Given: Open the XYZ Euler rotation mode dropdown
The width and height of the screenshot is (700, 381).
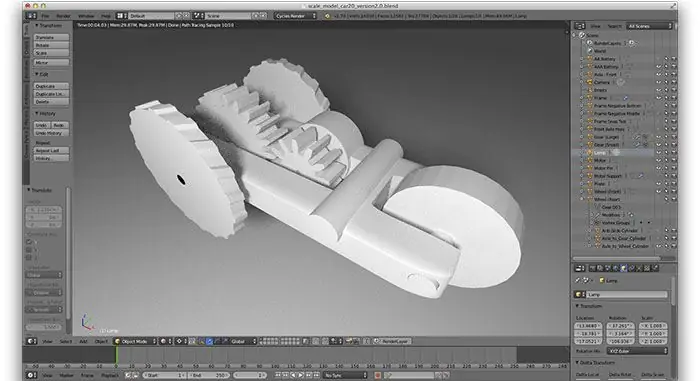Looking at the screenshot, I should (x=638, y=351).
